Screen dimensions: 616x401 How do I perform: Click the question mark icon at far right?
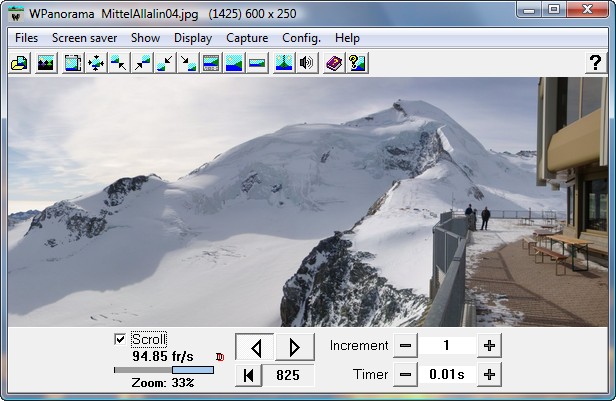click(594, 63)
